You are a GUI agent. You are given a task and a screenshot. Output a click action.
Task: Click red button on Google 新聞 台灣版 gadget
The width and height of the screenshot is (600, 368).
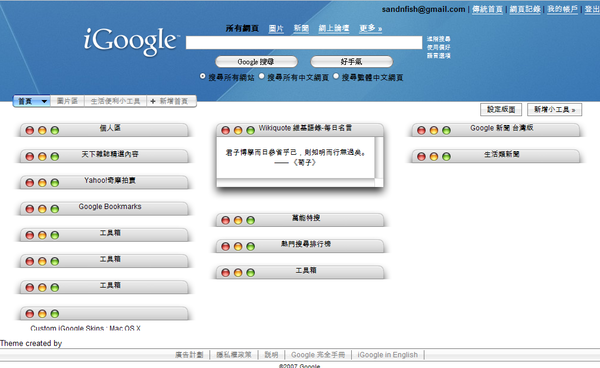coord(421,130)
